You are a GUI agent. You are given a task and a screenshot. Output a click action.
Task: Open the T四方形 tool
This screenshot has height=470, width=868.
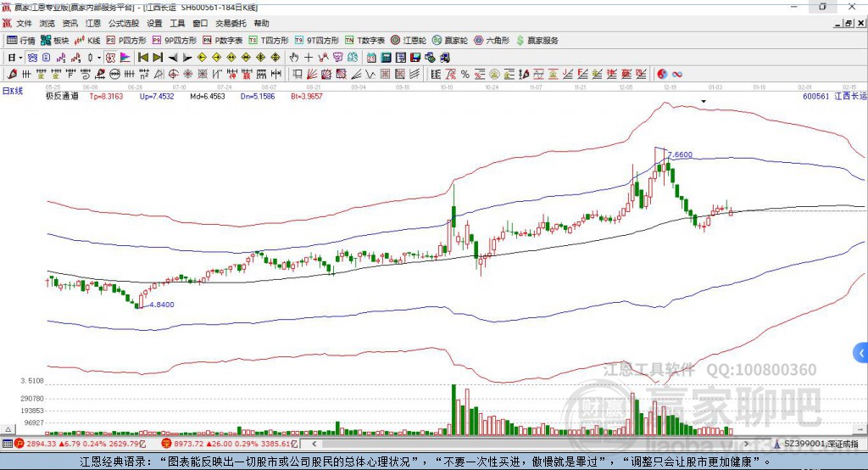[269, 41]
